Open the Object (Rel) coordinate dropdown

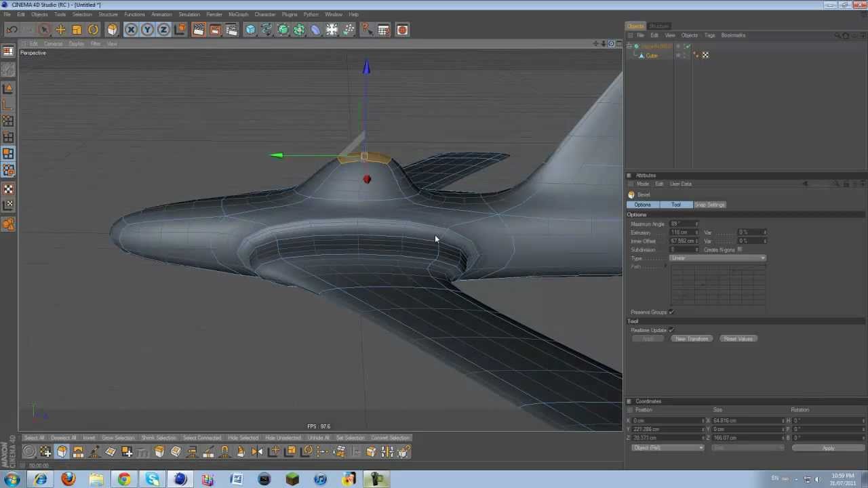[x=667, y=448]
